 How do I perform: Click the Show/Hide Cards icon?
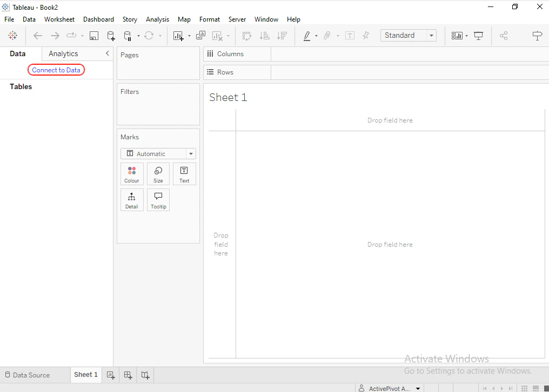pyautogui.click(x=457, y=36)
